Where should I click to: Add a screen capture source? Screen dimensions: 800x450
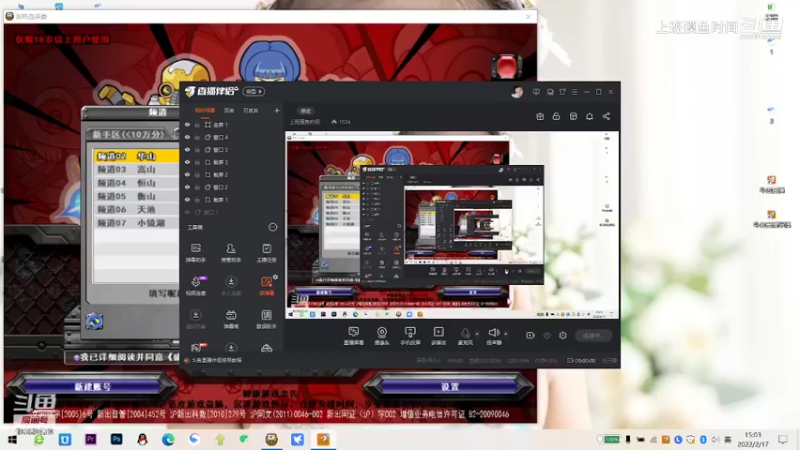pyautogui.click(x=354, y=336)
